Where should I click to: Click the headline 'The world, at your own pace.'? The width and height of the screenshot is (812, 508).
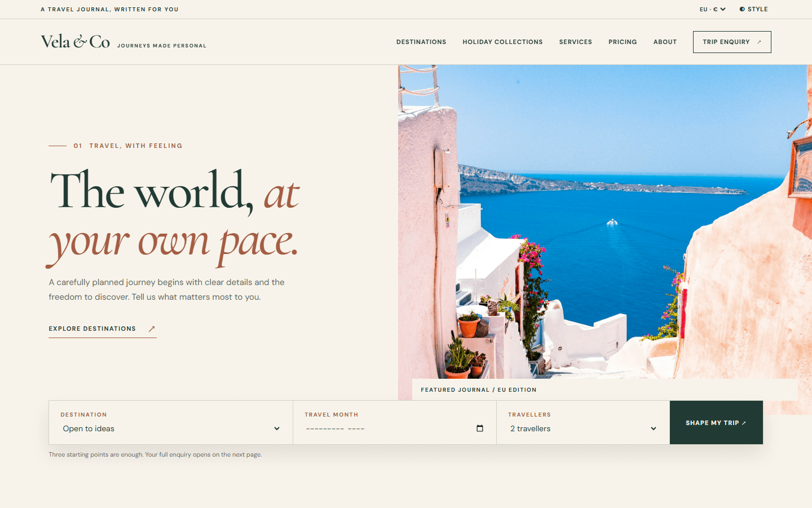click(x=174, y=217)
